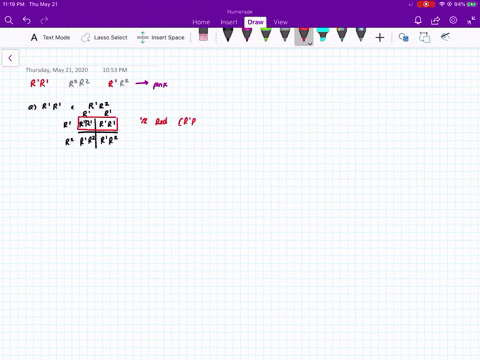Click the page time 10:53 PM
Screen dimensions: 480x360
pos(115,70)
